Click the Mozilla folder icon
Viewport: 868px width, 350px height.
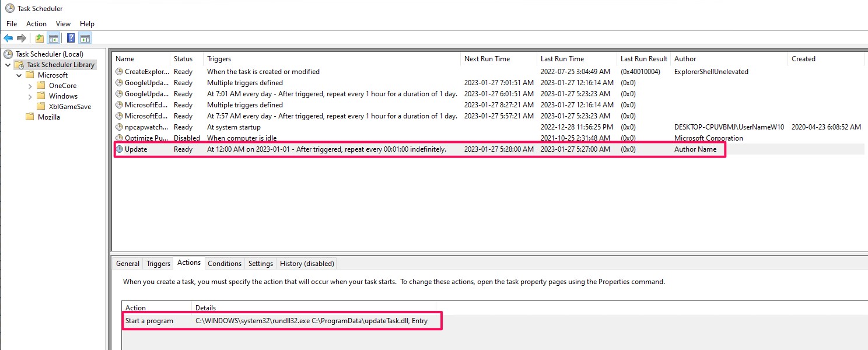tap(30, 117)
